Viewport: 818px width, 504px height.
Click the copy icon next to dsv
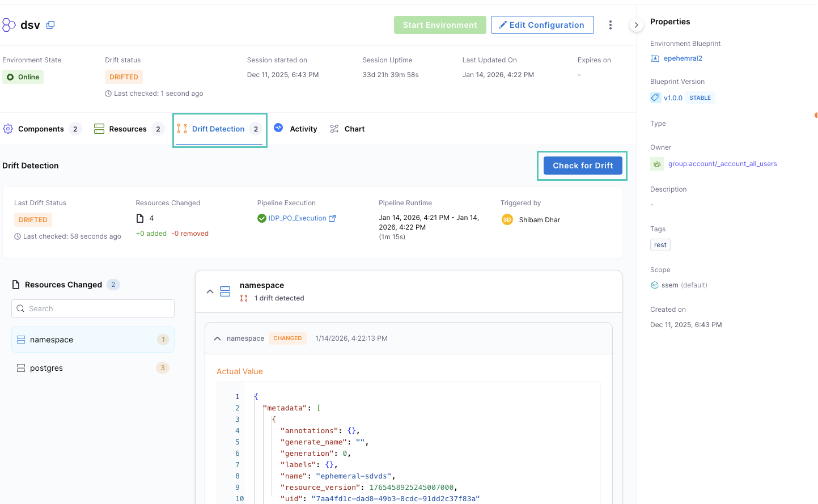point(50,25)
